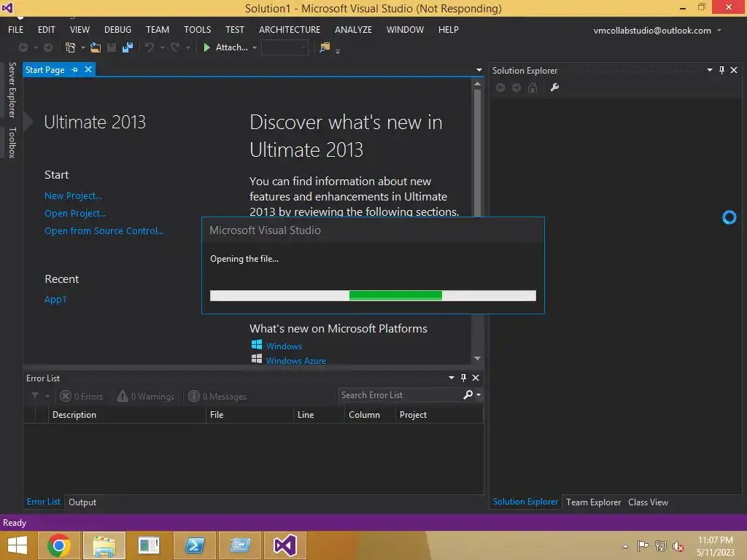
Task: Click Solution Explorer Forward button
Action: [516, 87]
